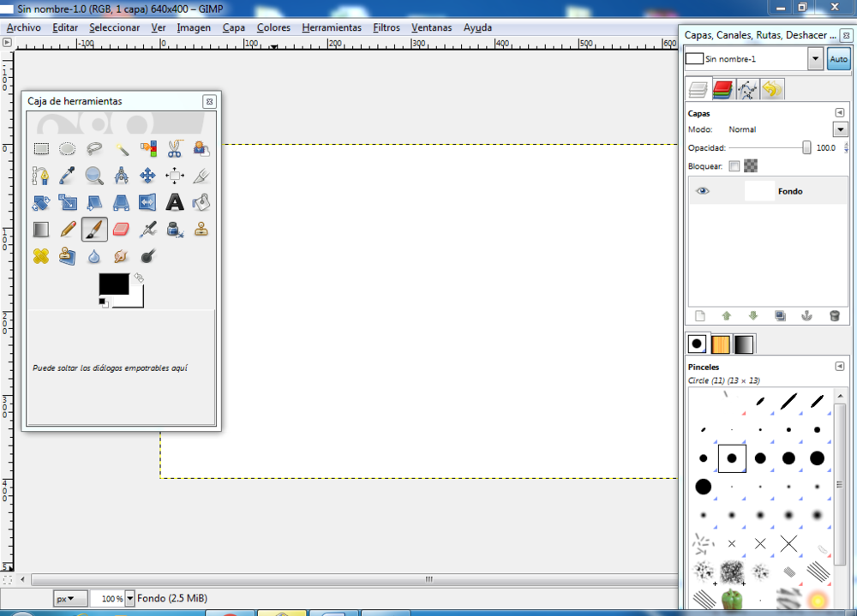
Task: Open the Pinceles panel menu arrow
Action: coord(840,366)
